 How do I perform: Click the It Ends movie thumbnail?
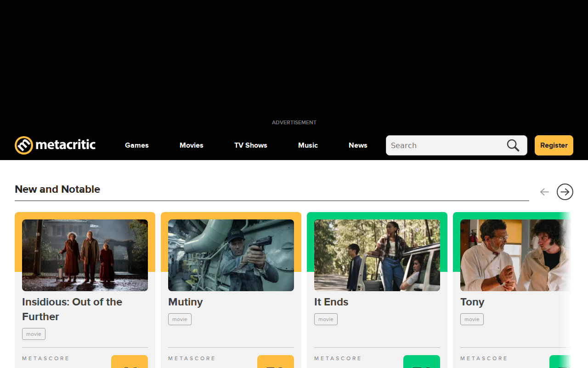pos(377,255)
